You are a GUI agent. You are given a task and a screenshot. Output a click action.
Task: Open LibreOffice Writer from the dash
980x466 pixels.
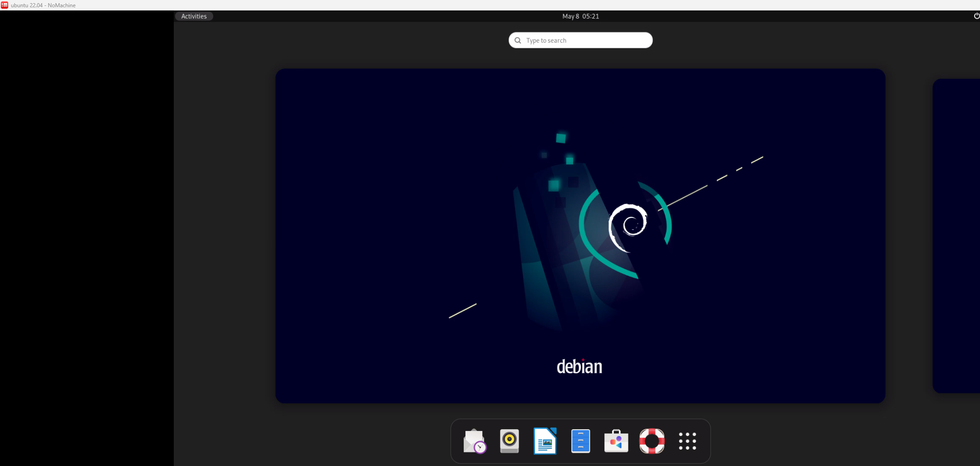point(545,441)
